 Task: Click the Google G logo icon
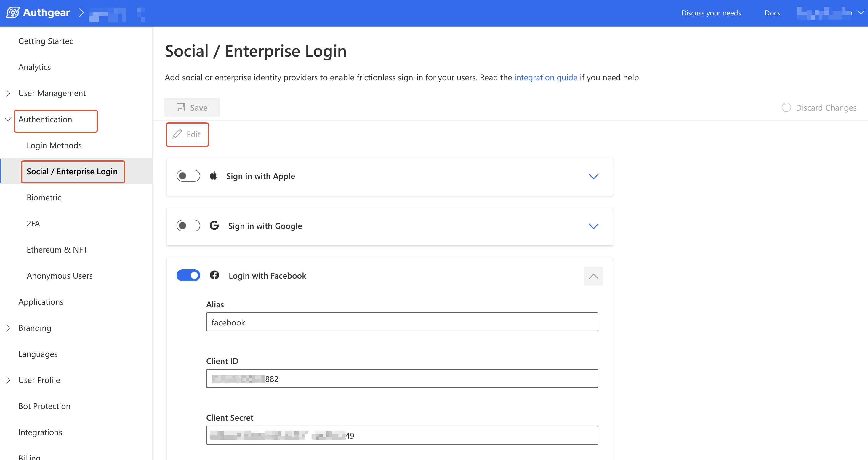tap(214, 225)
